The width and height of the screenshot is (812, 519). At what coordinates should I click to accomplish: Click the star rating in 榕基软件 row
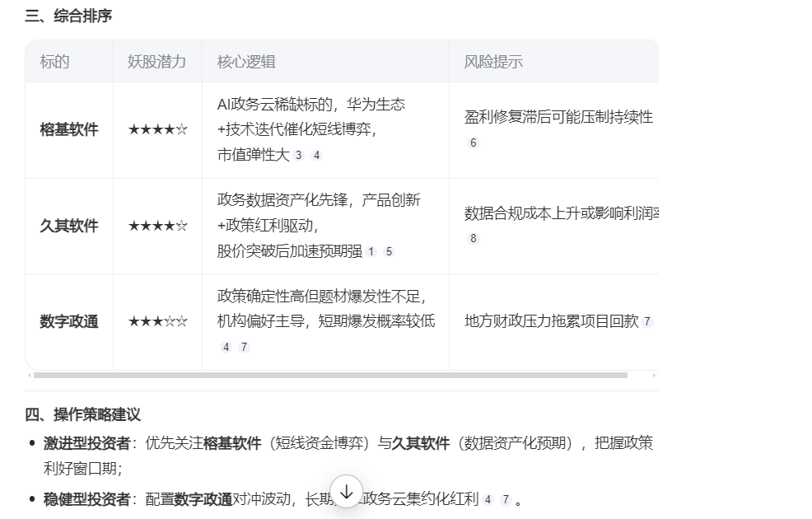(157, 129)
